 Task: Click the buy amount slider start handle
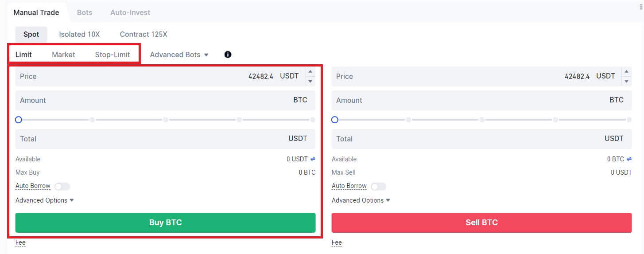[x=19, y=120]
